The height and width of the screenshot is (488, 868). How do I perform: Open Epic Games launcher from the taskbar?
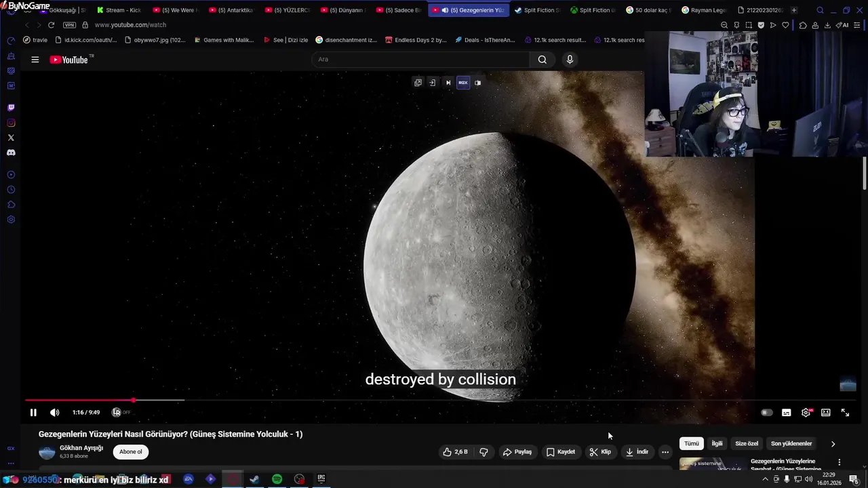coord(321,479)
